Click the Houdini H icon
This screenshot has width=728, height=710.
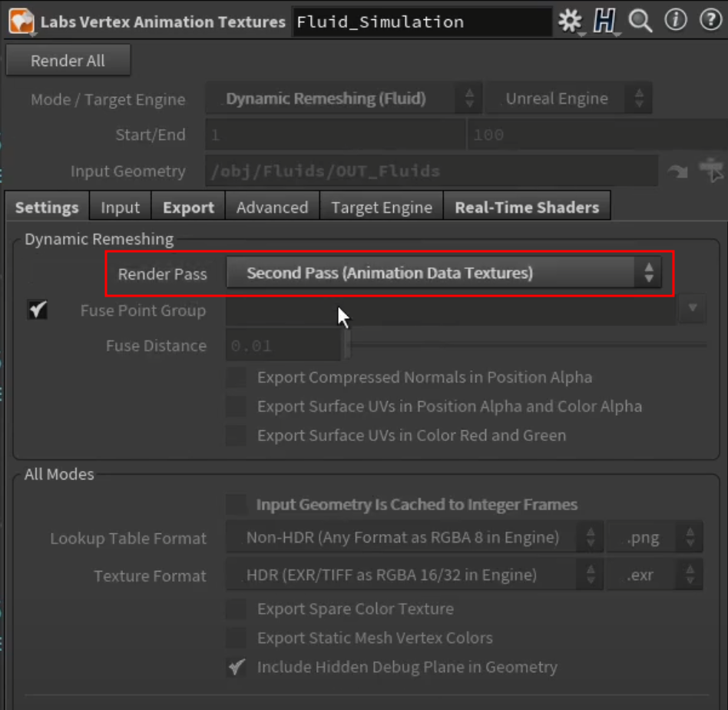pyautogui.click(x=604, y=21)
